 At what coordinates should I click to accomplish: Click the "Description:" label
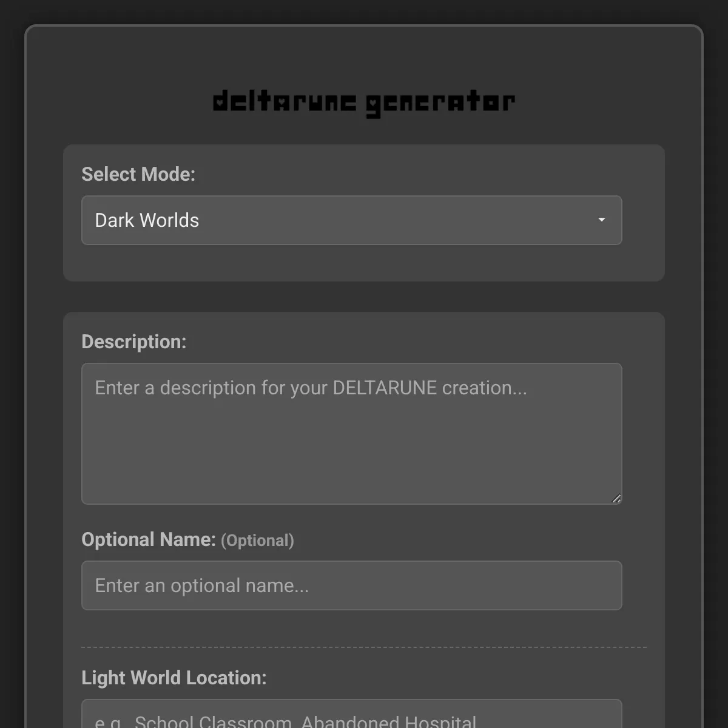134,342
